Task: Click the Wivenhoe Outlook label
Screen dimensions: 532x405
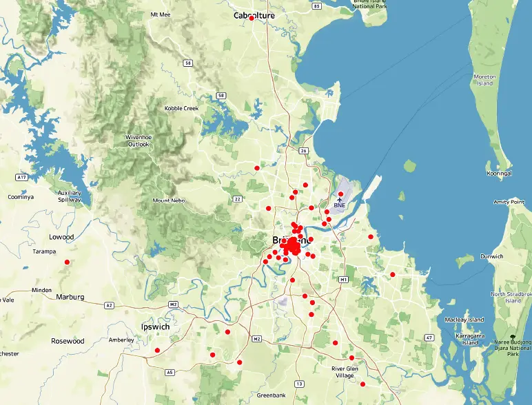Action: tap(138, 141)
